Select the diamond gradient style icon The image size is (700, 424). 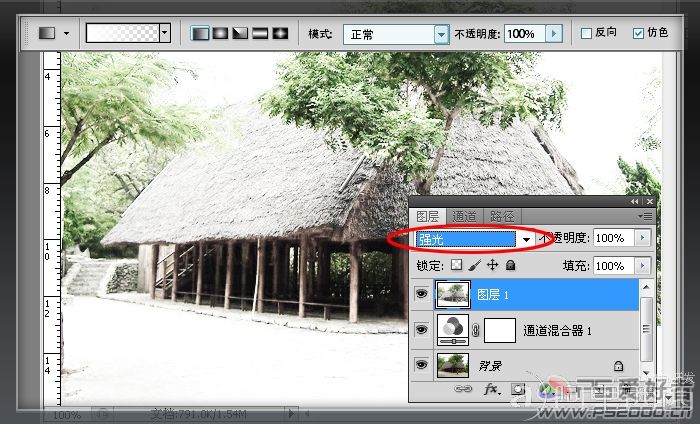281,33
